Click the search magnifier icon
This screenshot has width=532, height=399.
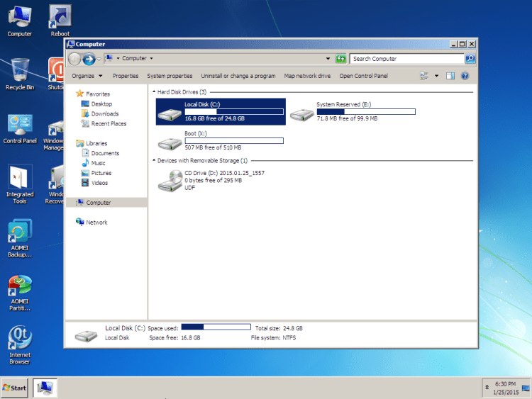coord(470,59)
